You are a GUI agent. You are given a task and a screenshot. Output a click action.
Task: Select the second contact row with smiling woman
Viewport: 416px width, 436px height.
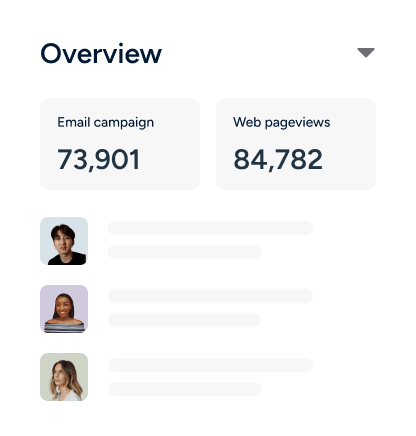click(x=177, y=309)
